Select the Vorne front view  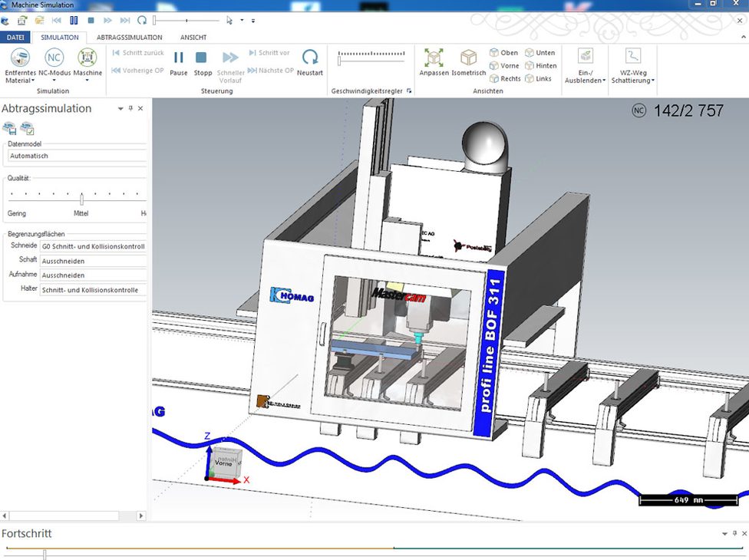pos(504,66)
